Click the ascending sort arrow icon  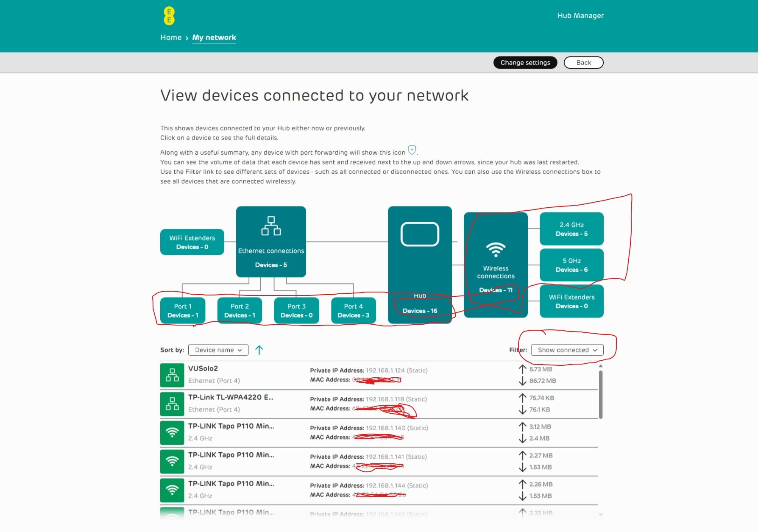coord(259,350)
